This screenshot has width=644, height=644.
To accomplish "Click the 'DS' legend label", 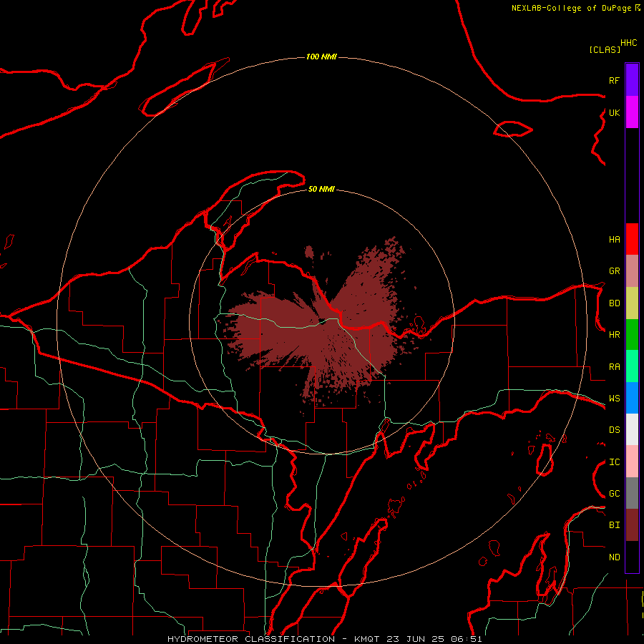I will 614,430.
